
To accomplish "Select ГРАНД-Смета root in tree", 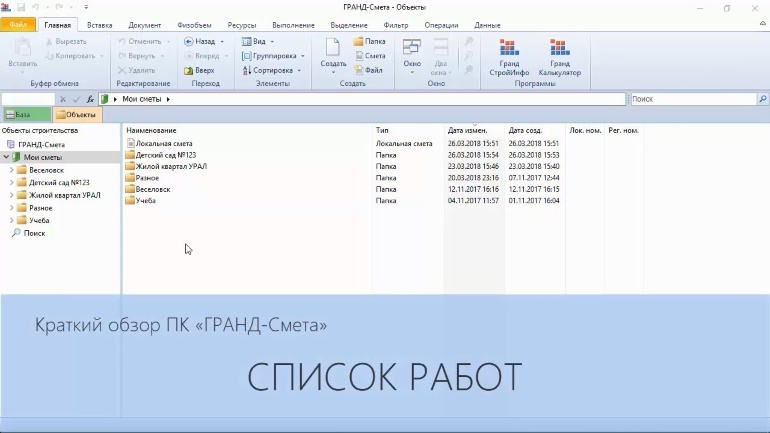I will (41, 144).
